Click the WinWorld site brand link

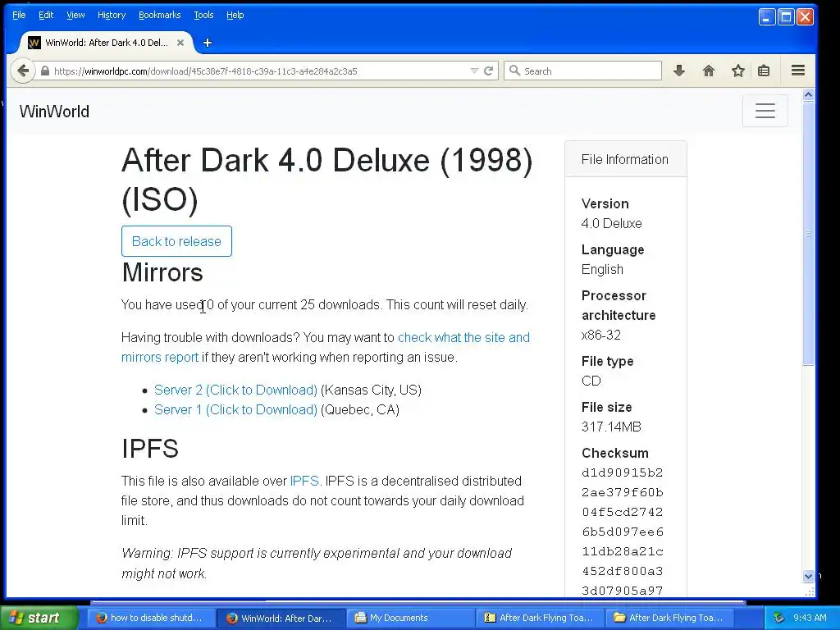54,112
